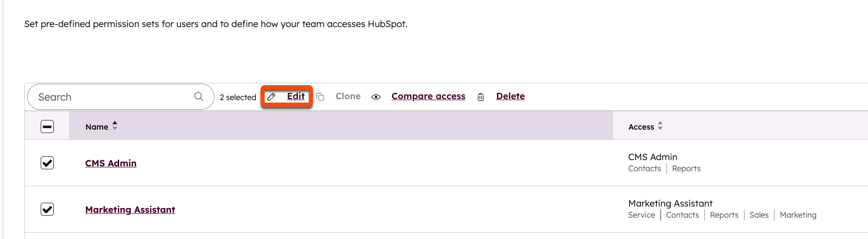Click the Clone action text
Image resolution: width=868 pixels, height=239 pixels.
(348, 96)
